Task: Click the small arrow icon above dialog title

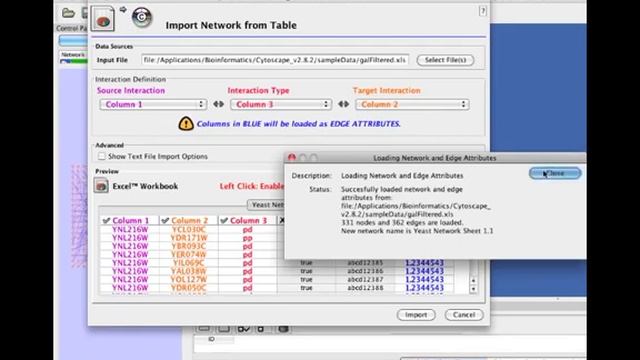Action: (123, 9)
